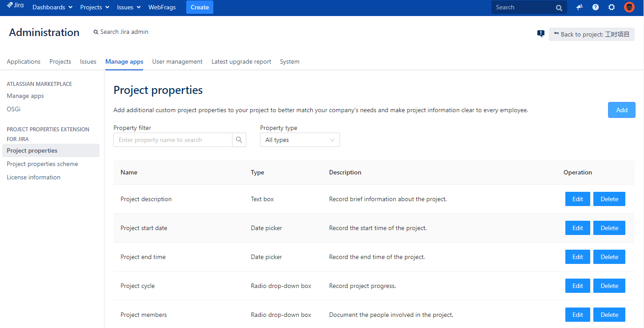644x328 pixels.
Task: Edit the Project members property
Action: coord(578,315)
